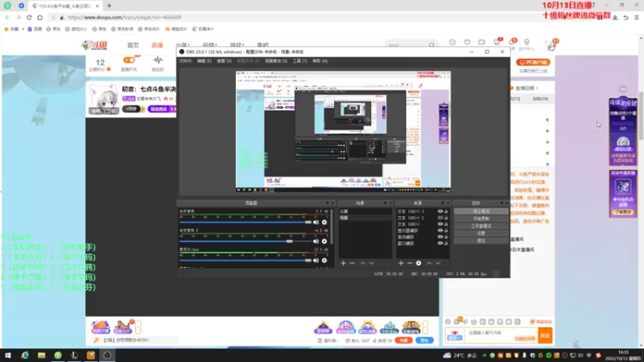Expand the 视频 dropdown in Douyu navigation
Image resolution: width=644 pixels, height=362 pixels.
tap(209, 45)
